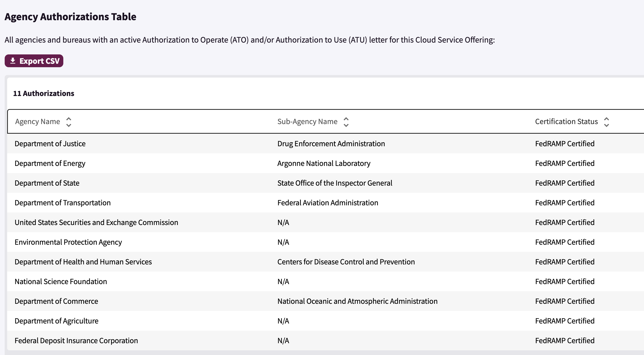The width and height of the screenshot is (644, 355).
Task: Select Federal Deposit Insurance Corporation cell
Action: click(76, 341)
